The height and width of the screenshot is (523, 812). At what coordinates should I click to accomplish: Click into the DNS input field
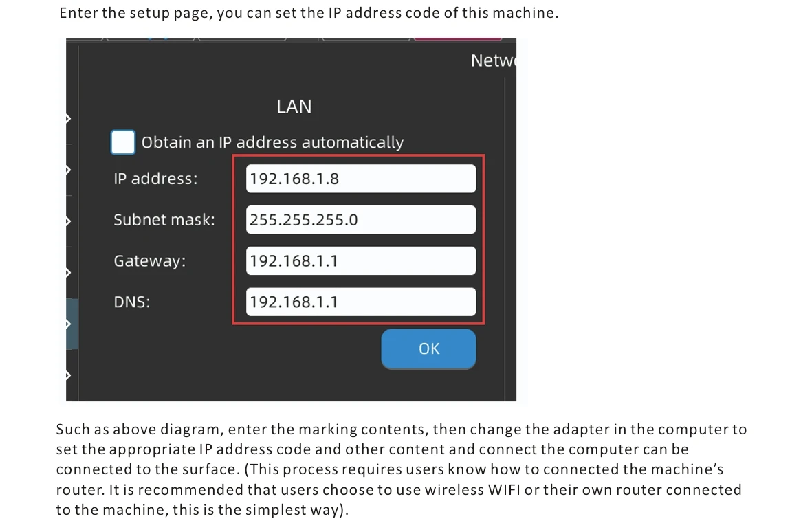(360, 302)
